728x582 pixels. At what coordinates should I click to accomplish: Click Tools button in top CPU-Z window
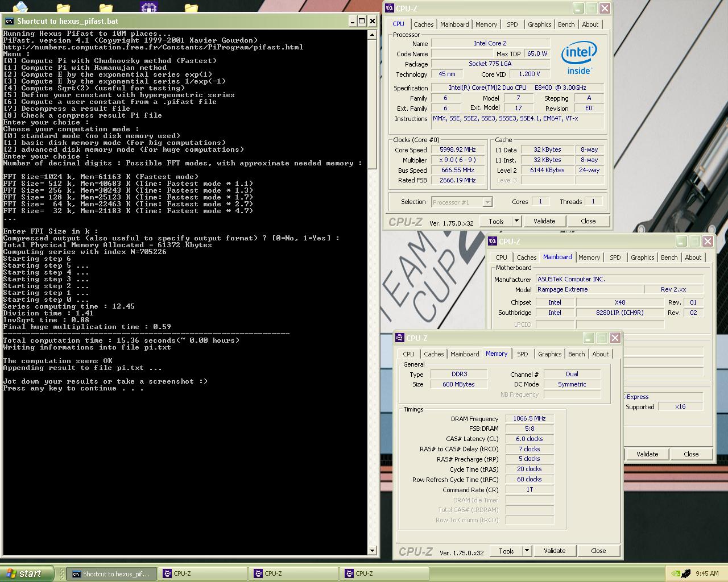(x=496, y=221)
